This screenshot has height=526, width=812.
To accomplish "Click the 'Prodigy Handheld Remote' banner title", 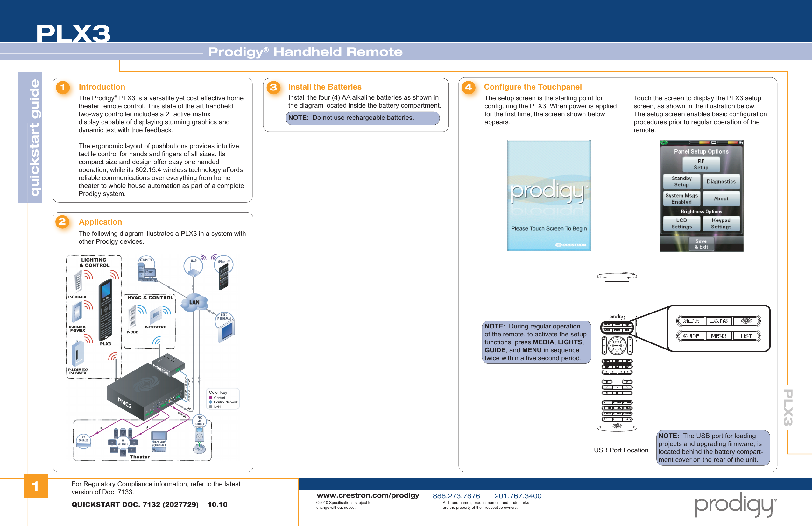I will (x=305, y=52).
